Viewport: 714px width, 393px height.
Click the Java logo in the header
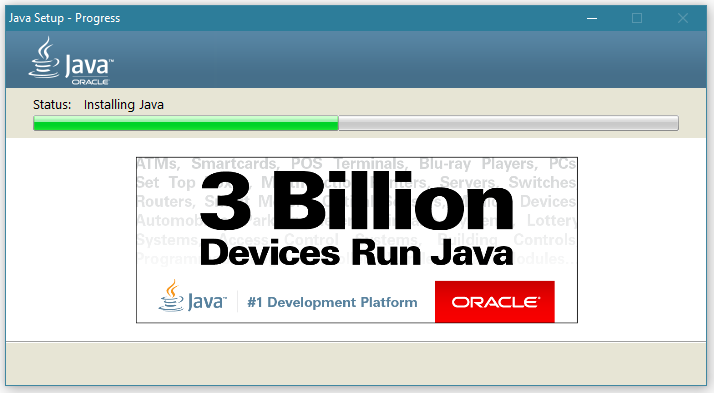point(71,61)
